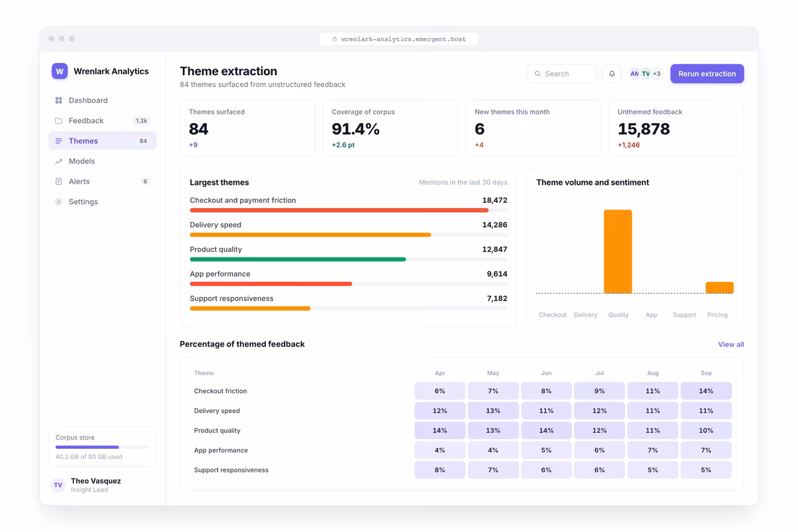Viewport: 798px width, 532px height.
Task: Click Support responsiveness Apr cell 8%
Action: [x=440, y=470]
